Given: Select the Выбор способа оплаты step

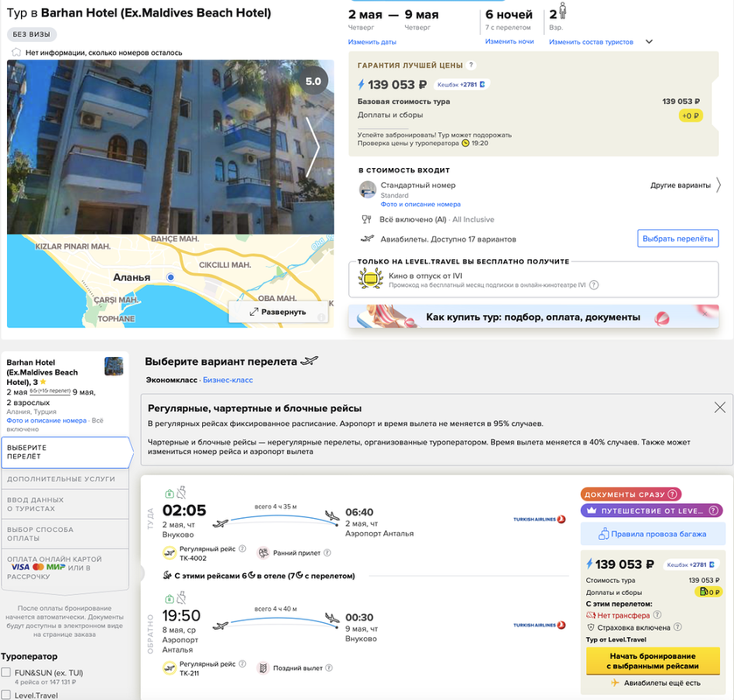Looking at the screenshot, I should [65, 534].
